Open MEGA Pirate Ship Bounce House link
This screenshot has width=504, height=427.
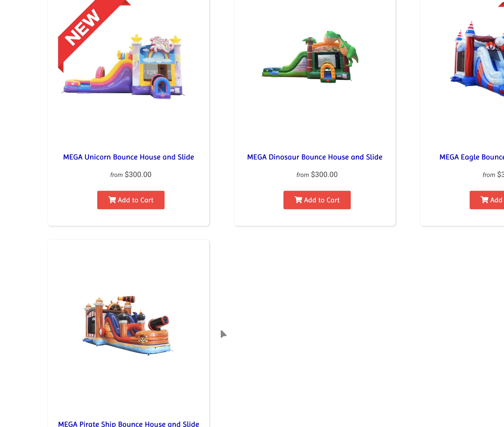click(x=129, y=424)
